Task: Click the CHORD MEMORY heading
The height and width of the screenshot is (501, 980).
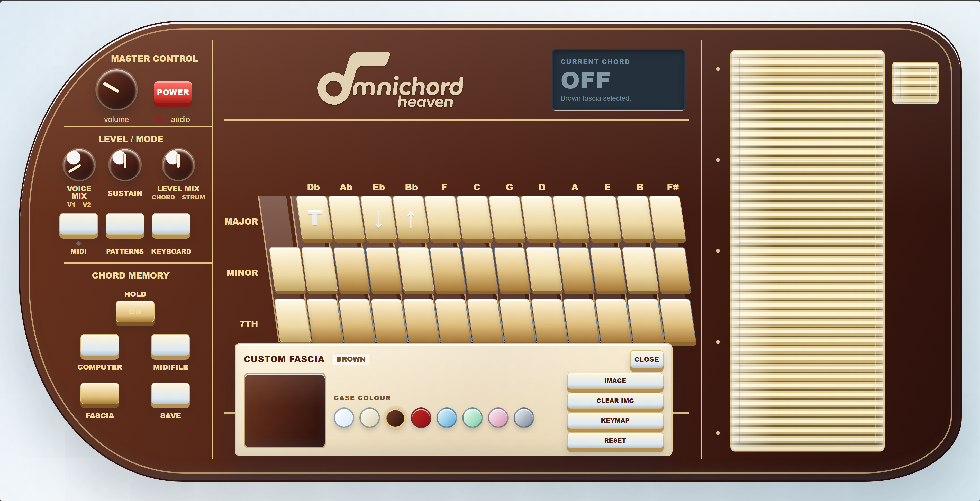Action: point(131,276)
